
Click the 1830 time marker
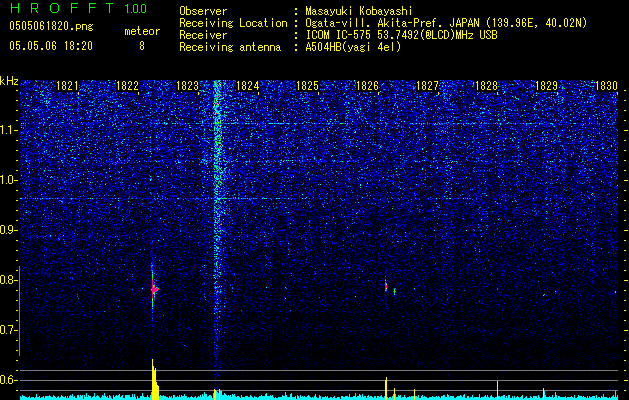[606, 86]
